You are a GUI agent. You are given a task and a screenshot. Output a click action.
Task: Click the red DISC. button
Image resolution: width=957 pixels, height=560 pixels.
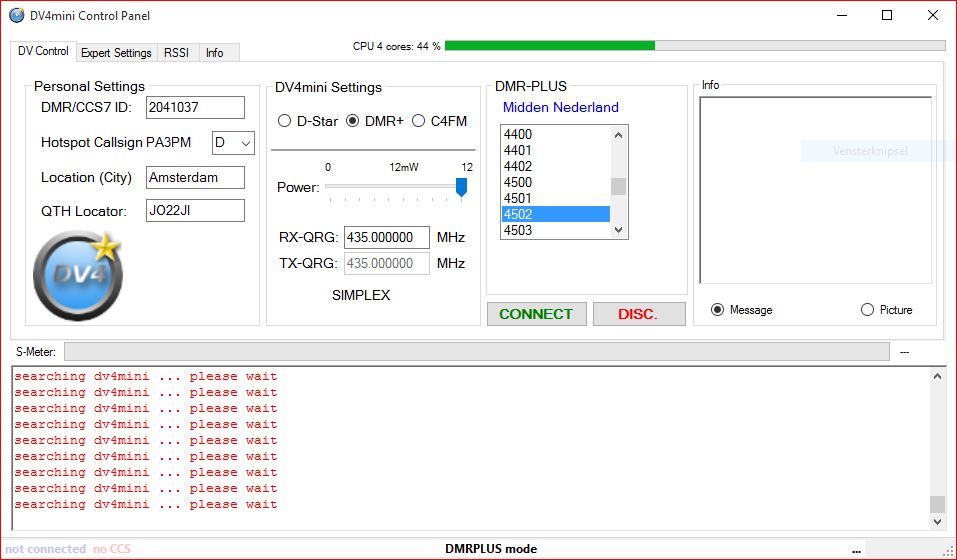point(639,314)
